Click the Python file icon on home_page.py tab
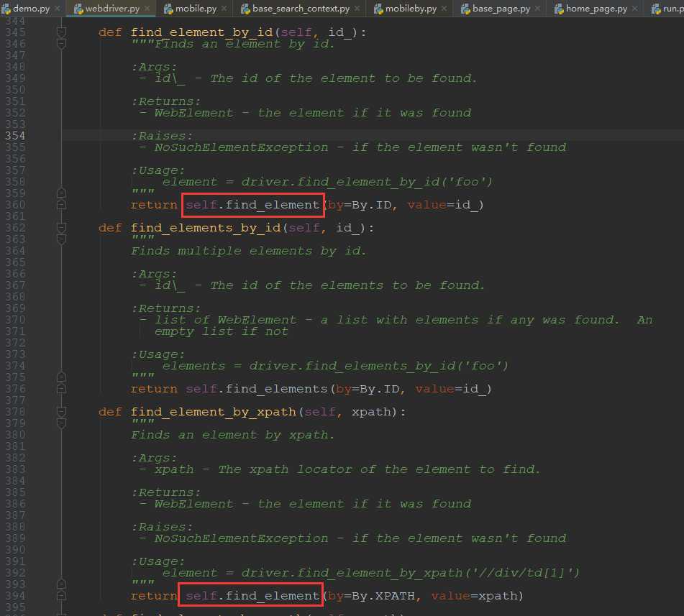This screenshot has height=616, width=684. coord(560,9)
